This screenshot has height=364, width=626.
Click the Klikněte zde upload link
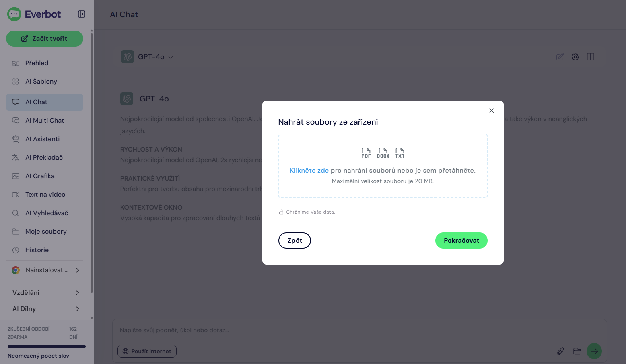[309, 171]
